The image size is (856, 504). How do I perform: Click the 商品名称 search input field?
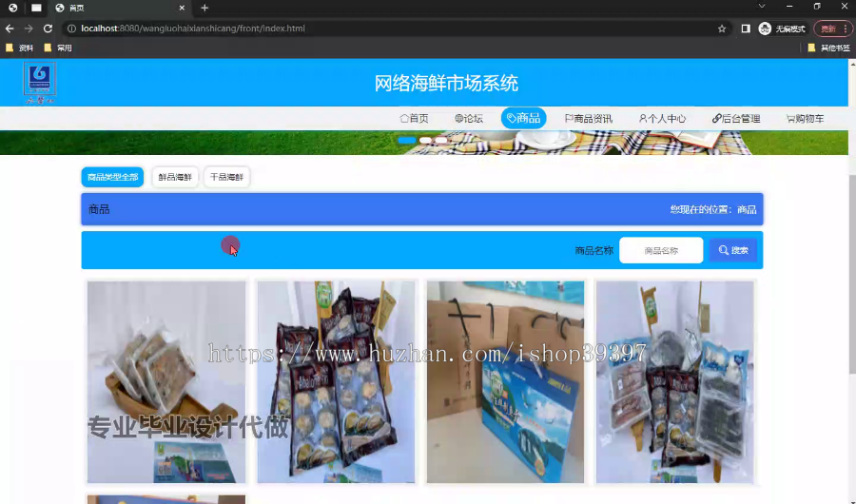(x=661, y=251)
